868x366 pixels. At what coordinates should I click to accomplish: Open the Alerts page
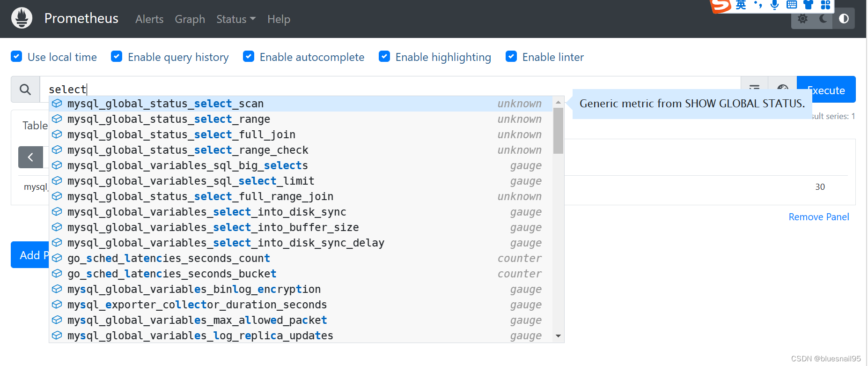pos(149,19)
